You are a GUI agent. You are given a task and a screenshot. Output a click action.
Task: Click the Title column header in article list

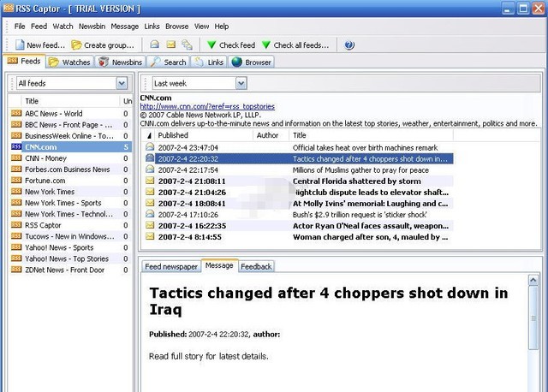click(x=299, y=135)
